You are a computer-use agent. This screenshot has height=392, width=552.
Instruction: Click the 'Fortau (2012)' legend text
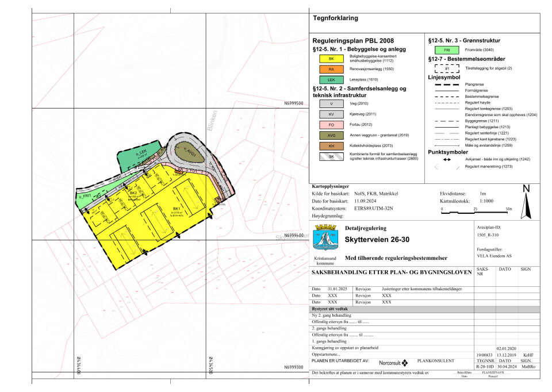(361, 125)
